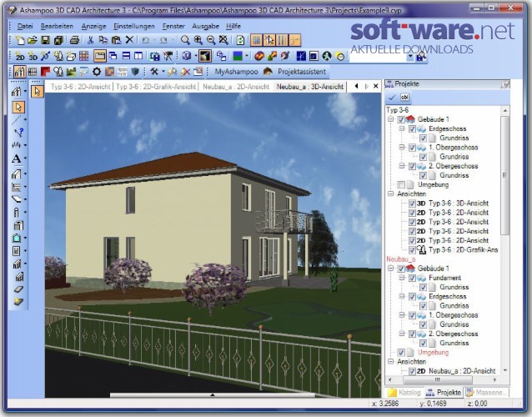Click the Zoom in magnifier icon
The image size is (532, 417).
(x=198, y=41)
